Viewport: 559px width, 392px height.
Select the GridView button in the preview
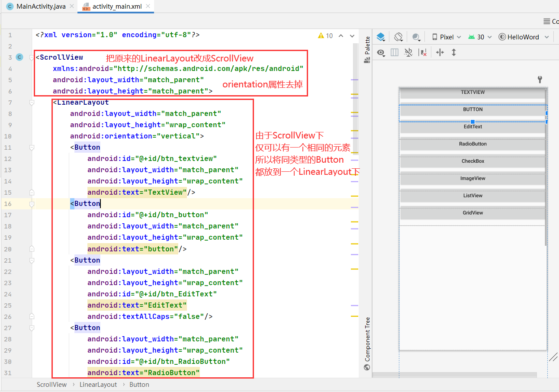(x=472, y=214)
